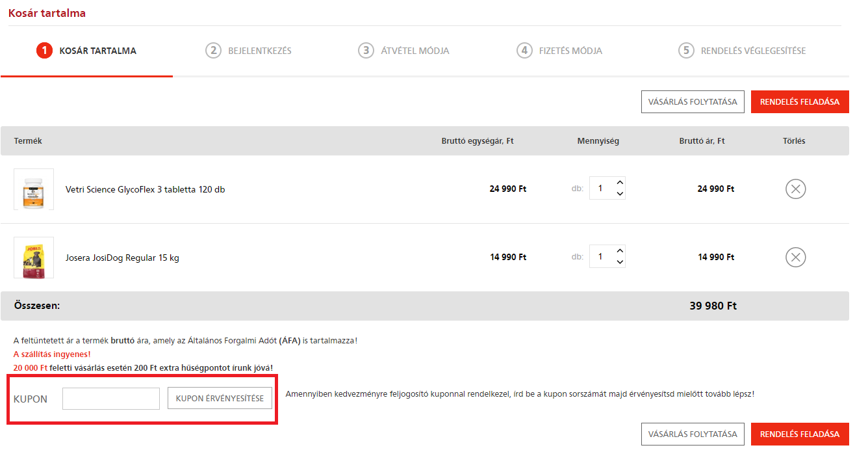
Task: Click quantity field for Josera JosiDog Regular
Action: 602,257
